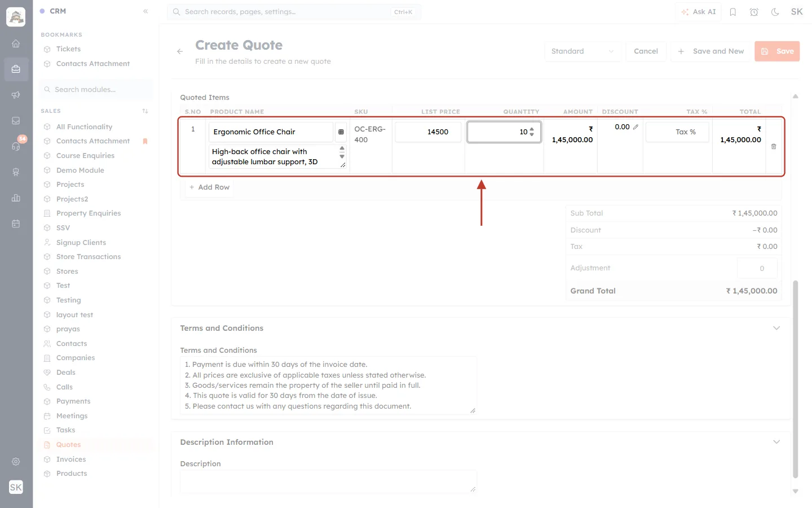Open the bar chart analytics icon

(x=16, y=198)
